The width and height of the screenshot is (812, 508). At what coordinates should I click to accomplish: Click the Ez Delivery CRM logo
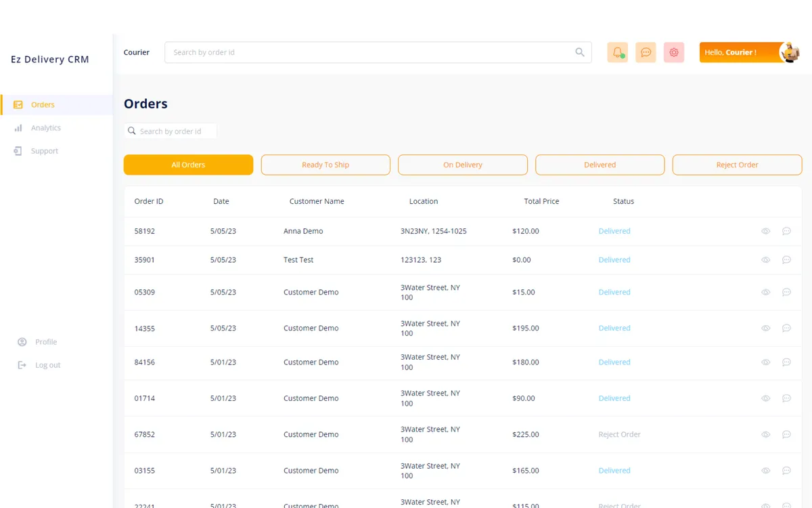pyautogui.click(x=50, y=60)
